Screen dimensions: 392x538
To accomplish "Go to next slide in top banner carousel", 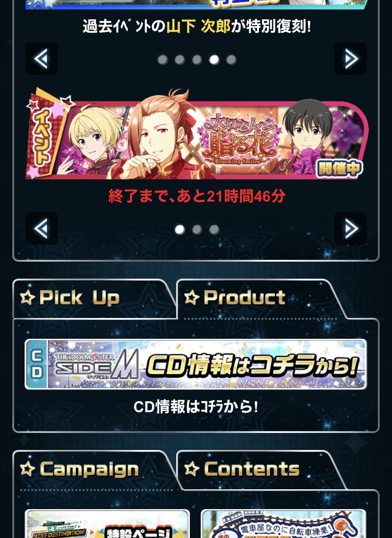I will click(350, 59).
